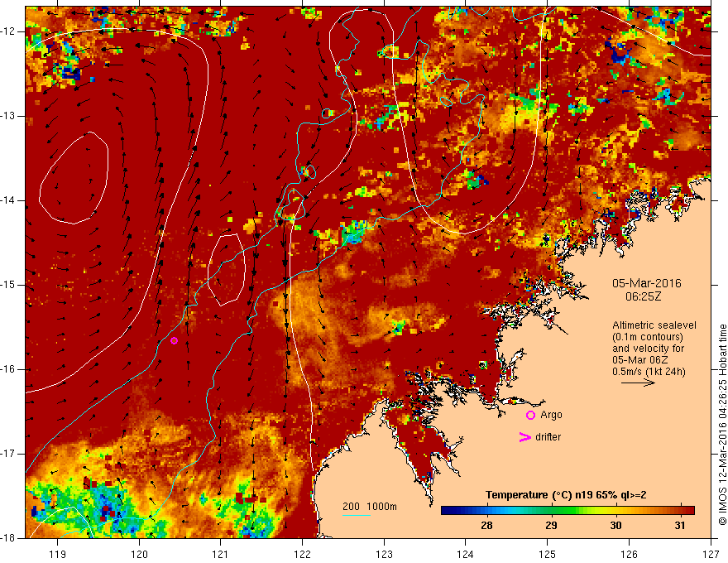Click the magenta Argo float marker on the map

[174, 341]
